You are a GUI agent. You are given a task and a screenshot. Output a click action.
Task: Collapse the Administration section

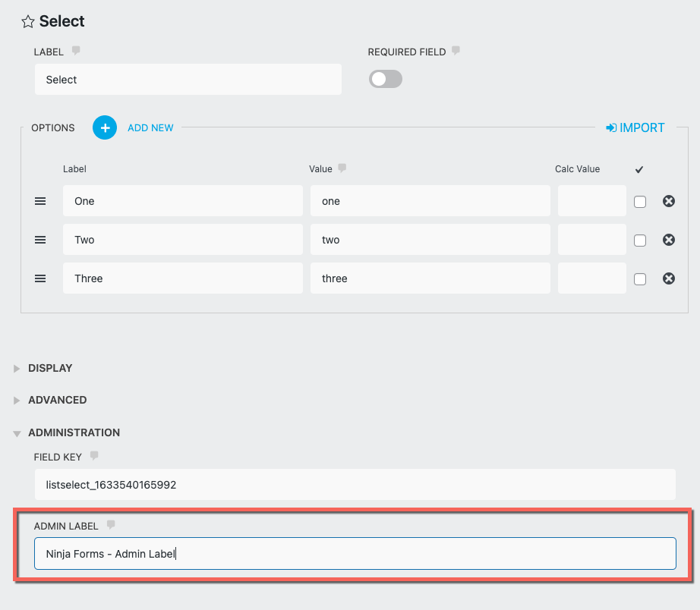pos(74,432)
